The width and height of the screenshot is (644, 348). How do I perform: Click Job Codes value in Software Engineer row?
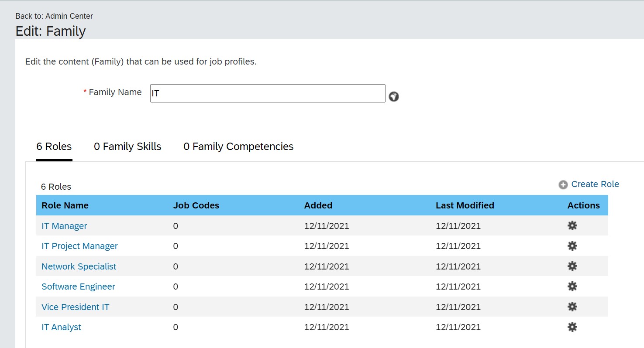(176, 287)
